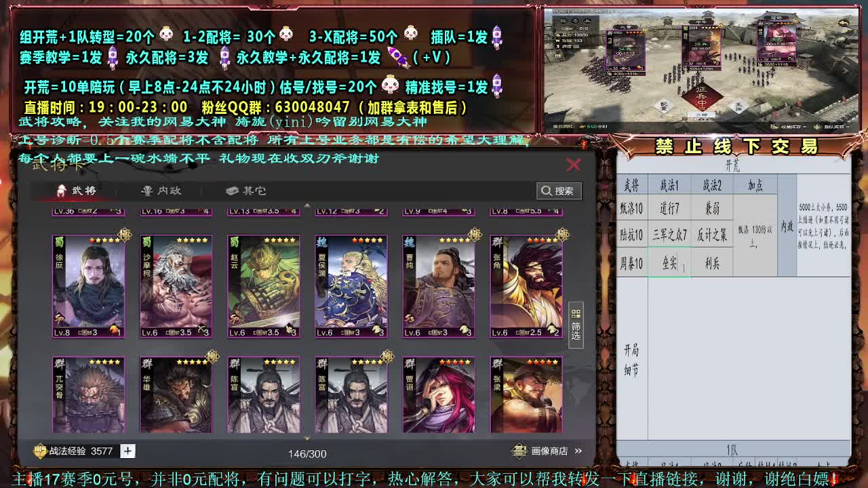This screenshot has height=488, width=868.
Task: Select the 沙摩柯 general card
Action: click(x=176, y=286)
